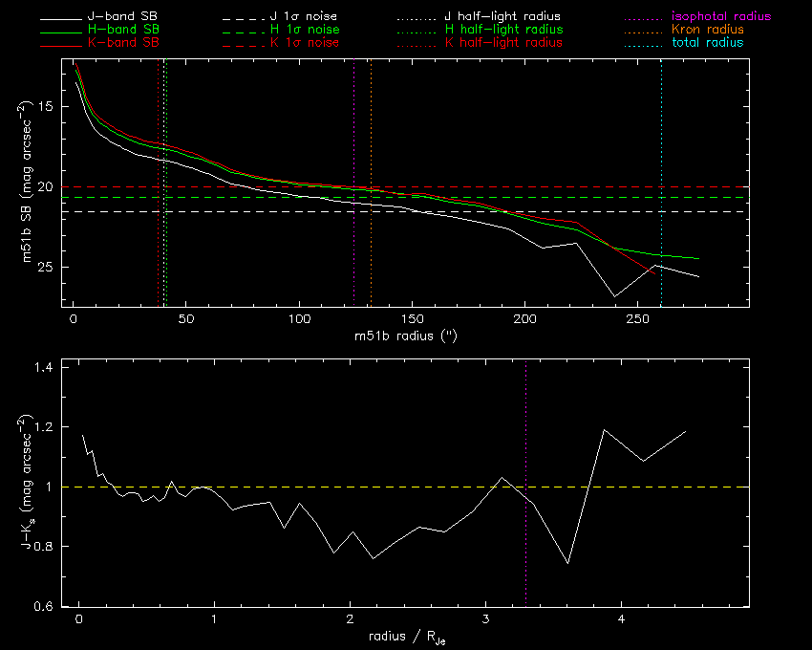Click the J 1σ noise legend label
Screen dimensions: 812x650
coord(306,17)
